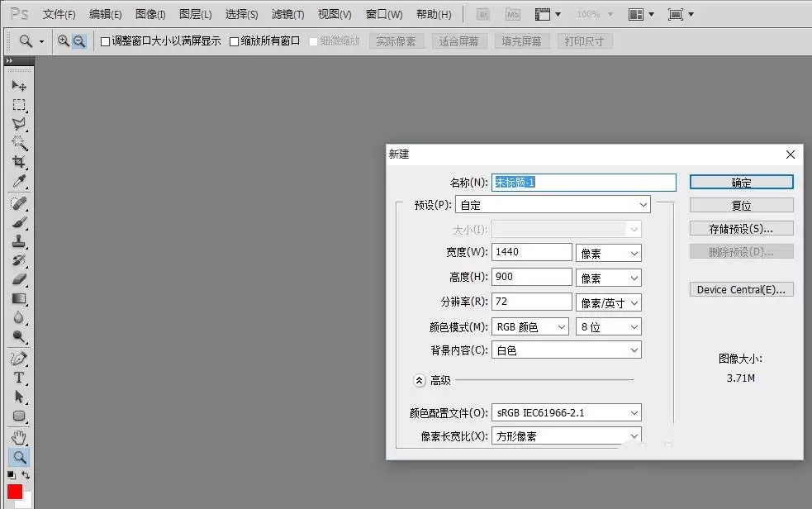Open the 图层 menu
This screenshot has width=812, height=509.
pyautogui.click(x=195, y=15)
